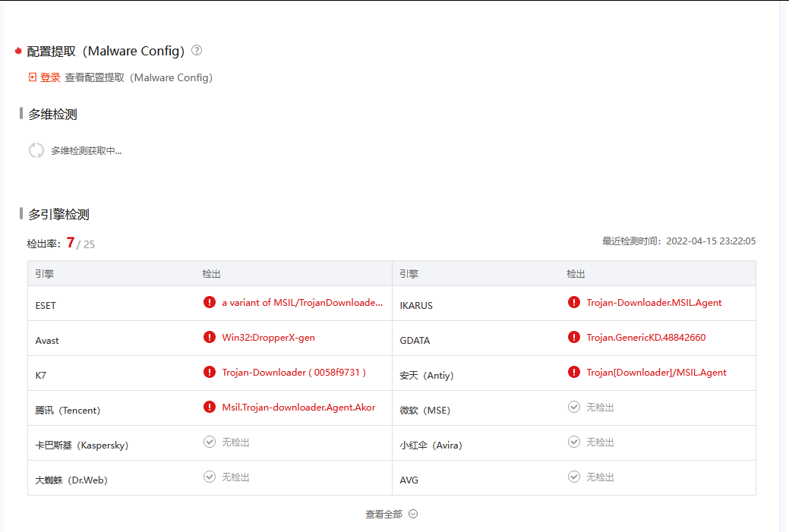Click the gray checkmark icon in 微软 (MSE) row
The image size is (789, 532).
click(x=574, y=407)
